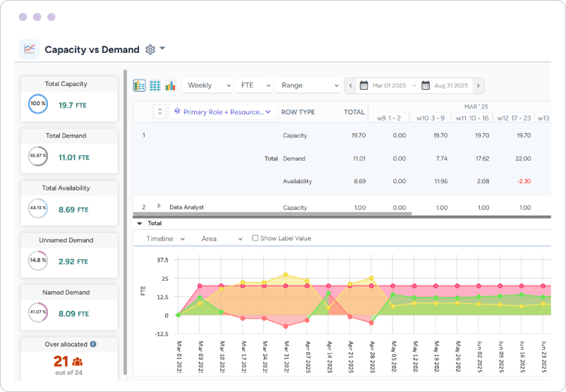Open calendar for Aug 31 2025 end date
The width and height of the screenshot is (566, 392).
point(426,85)
